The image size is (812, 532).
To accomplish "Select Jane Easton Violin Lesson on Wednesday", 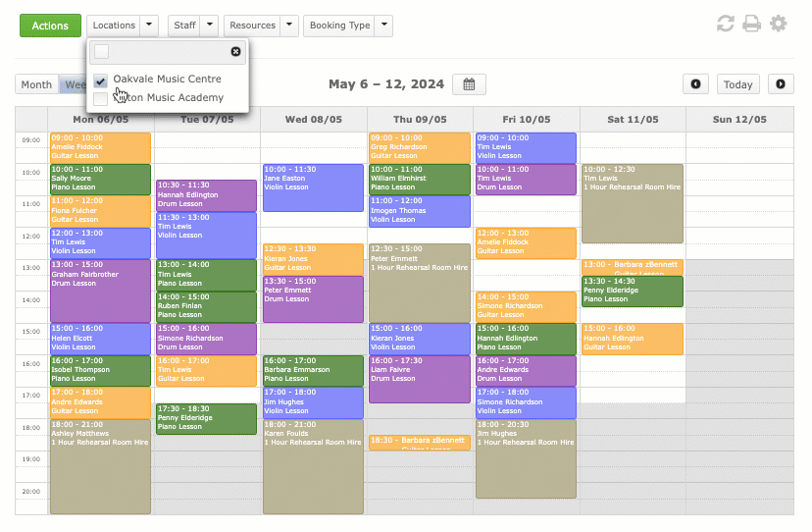I will 312,187.
